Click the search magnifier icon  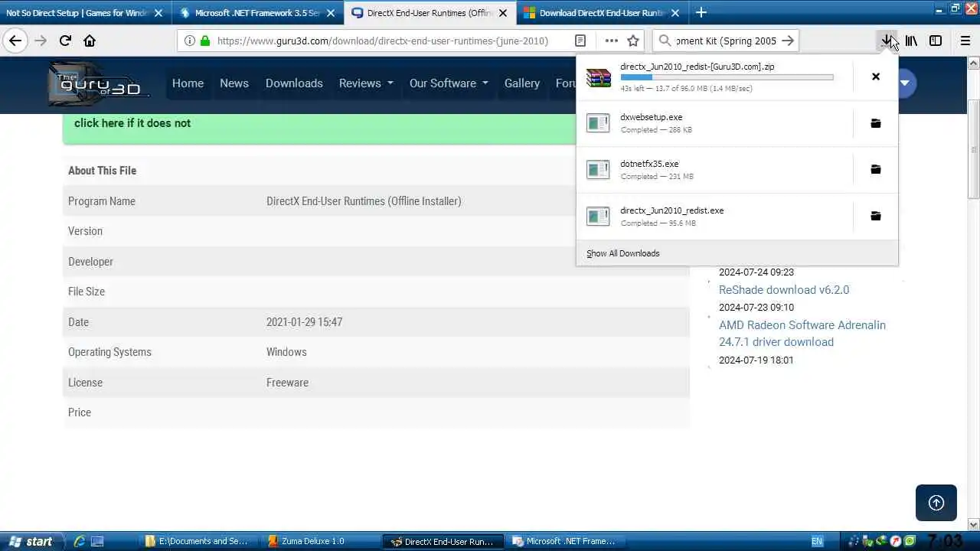tap(665, 41)
